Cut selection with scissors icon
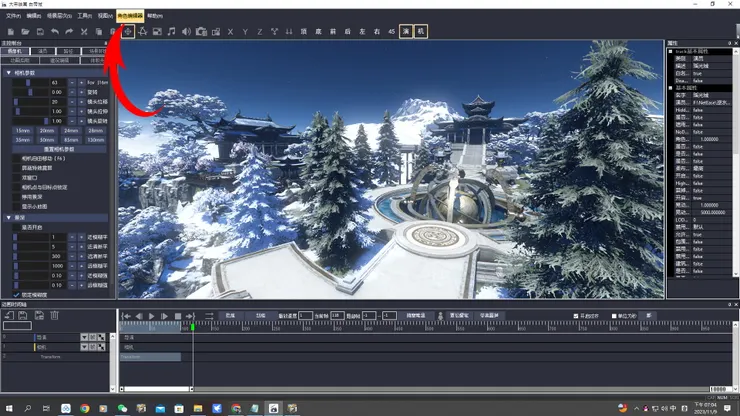The image size is (740, 416). pos(84,32)
